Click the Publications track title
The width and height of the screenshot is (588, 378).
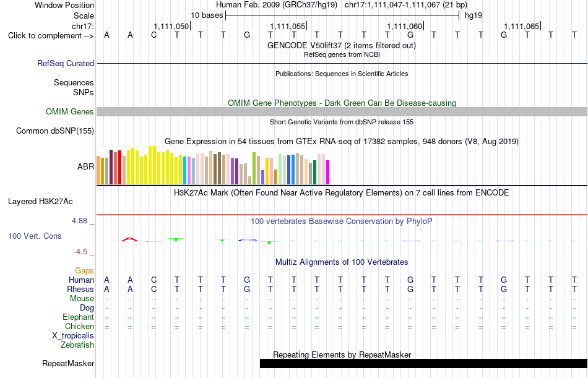tap(342, 74)
